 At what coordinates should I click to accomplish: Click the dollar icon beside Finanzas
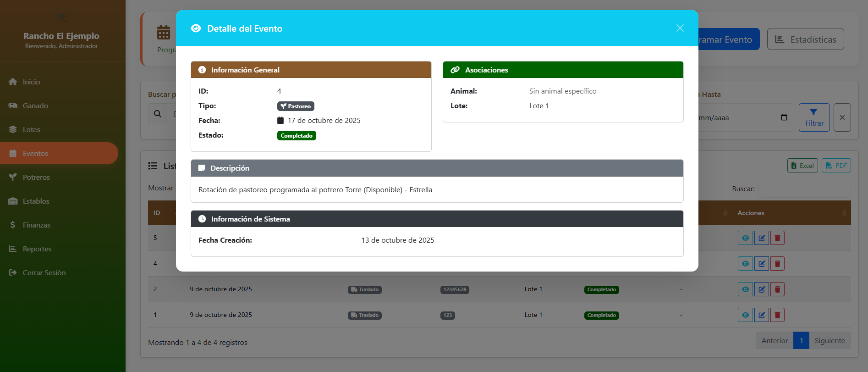click(x=13, y=225)
